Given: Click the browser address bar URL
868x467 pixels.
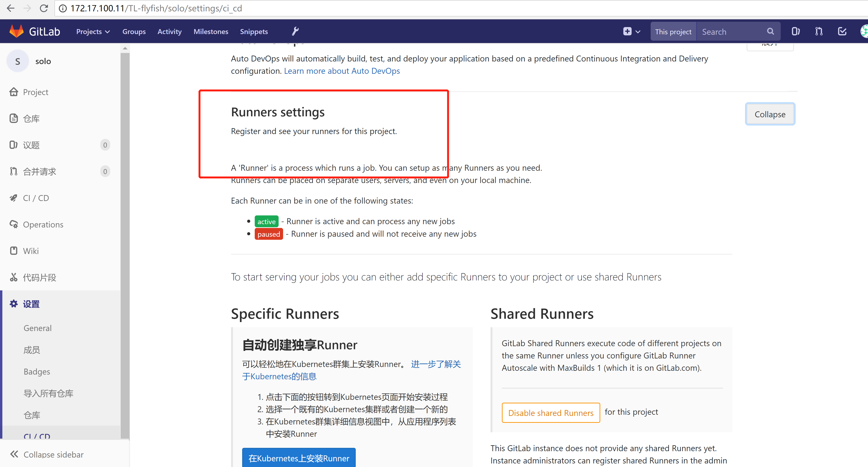Looking at the screenshot, I should pyautogui.click(x=156, y=8).
